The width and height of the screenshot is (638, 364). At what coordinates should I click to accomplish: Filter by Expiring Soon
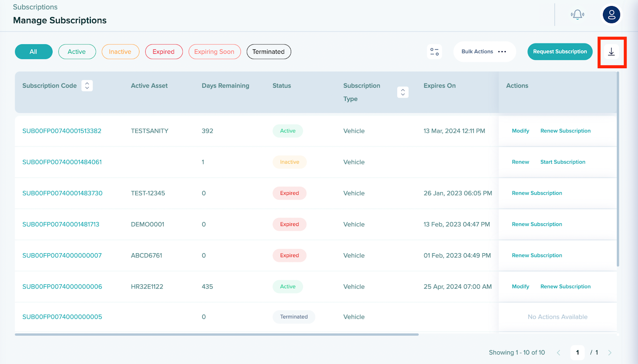[x=214, y=52]
